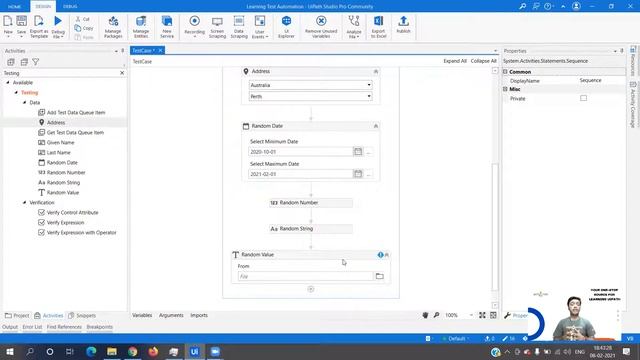Open the Windows Start menu
The image size is (640, 360).
point(10,351)
